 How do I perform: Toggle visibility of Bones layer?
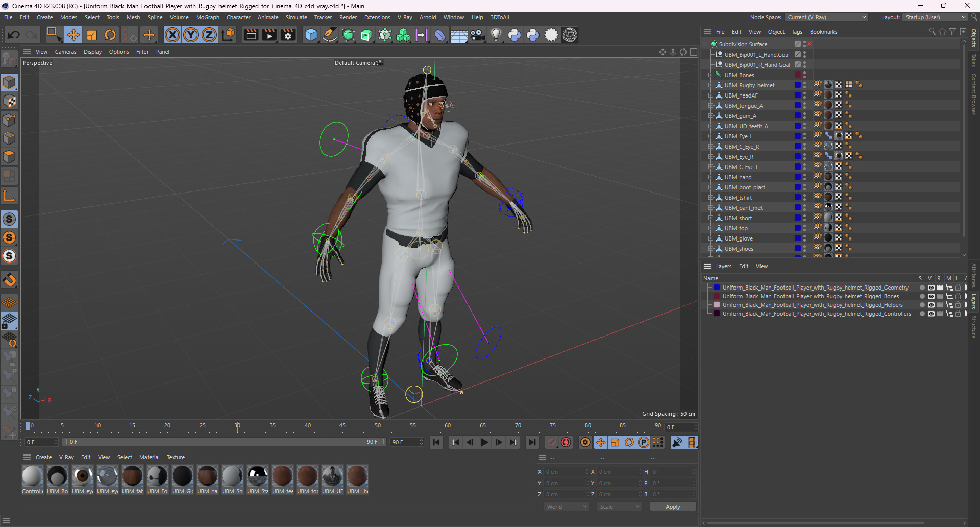point(931,296)
